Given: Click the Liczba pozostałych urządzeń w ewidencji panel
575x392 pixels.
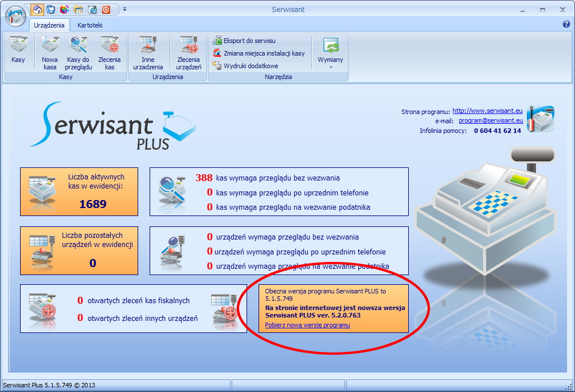Looking at the screenshot, I should [79, 251].
